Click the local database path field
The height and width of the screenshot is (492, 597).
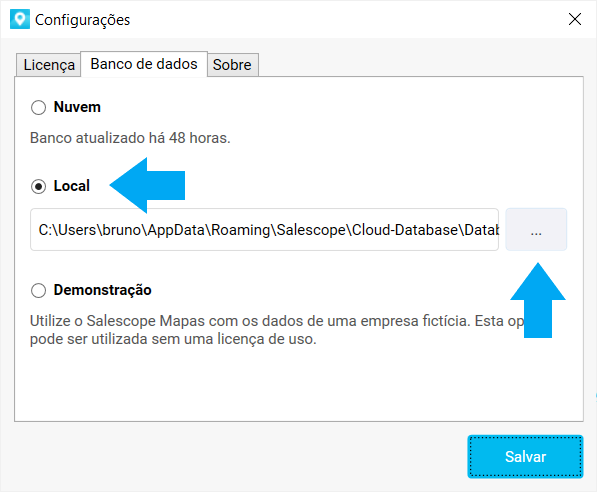tap(264, 230)
